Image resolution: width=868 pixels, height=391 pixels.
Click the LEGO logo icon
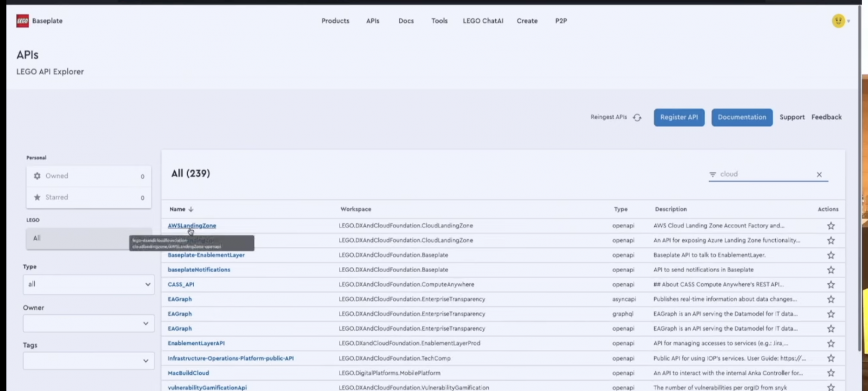[x=22, y=21]
